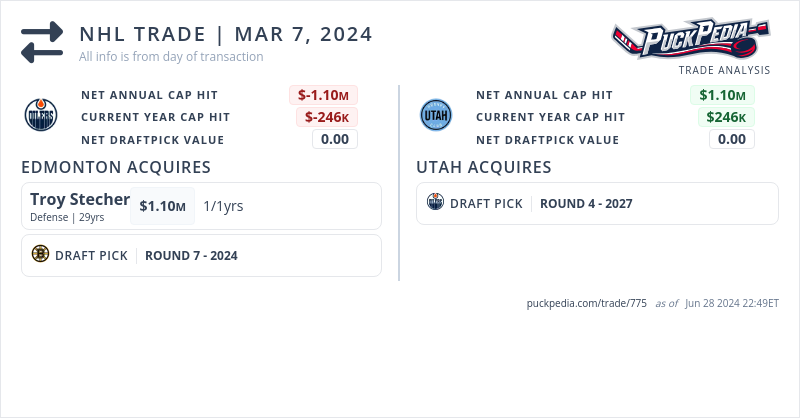Click Utah's net draft pick value 0.00

[732, 139]
